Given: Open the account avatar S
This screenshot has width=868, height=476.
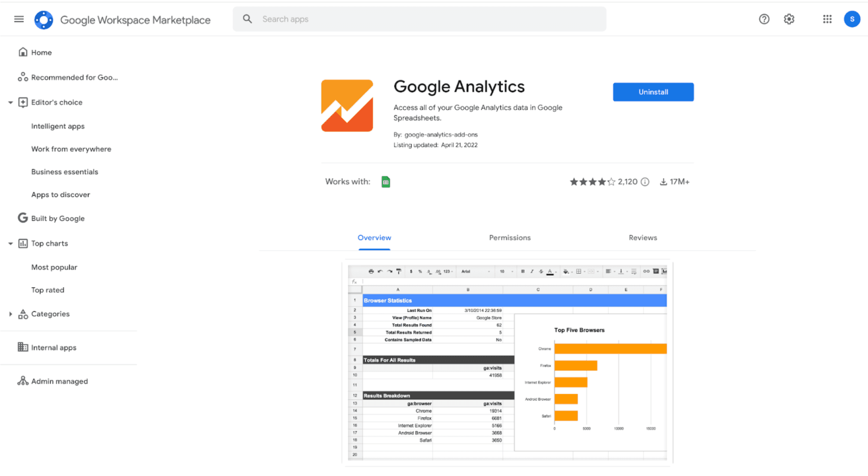Looking at the screenshot, I should tap(852, 19).
